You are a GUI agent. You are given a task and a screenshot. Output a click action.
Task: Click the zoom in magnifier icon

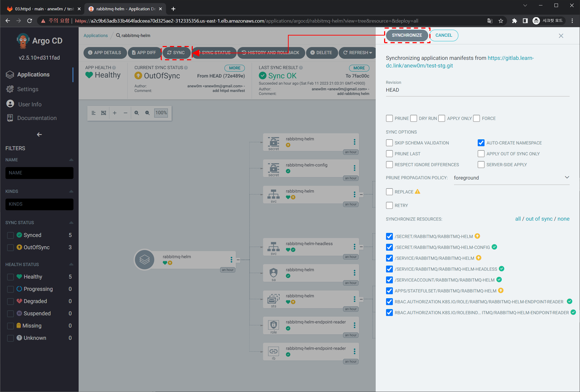click(137, 113)
